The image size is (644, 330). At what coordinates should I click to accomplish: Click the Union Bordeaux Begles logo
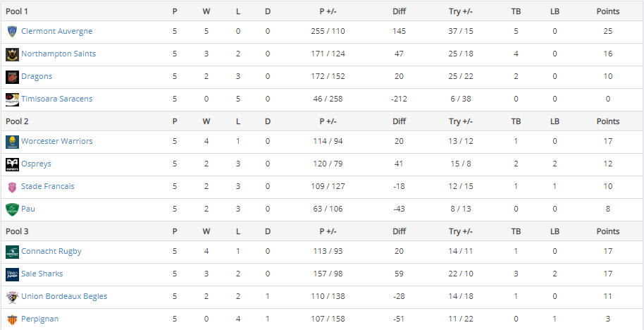pyautogui.click(x=12, y=297)
